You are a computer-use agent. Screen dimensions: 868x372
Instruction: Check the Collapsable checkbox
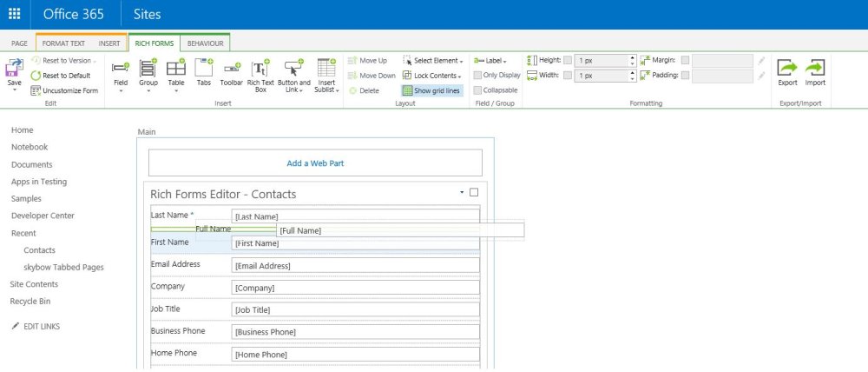point(477,90)
